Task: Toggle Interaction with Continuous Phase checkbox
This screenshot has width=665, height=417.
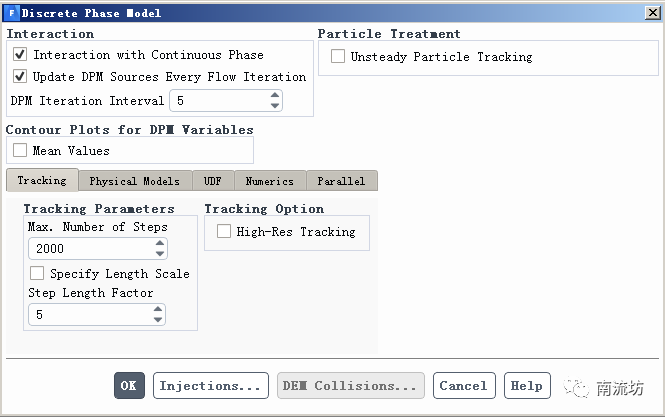Action: (x=20, y=55)
